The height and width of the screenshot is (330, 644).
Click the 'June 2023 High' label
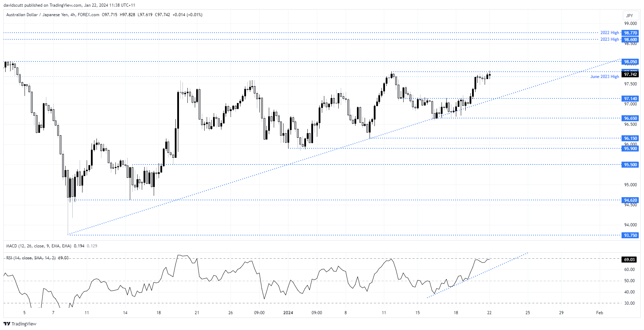coord(604,77)
